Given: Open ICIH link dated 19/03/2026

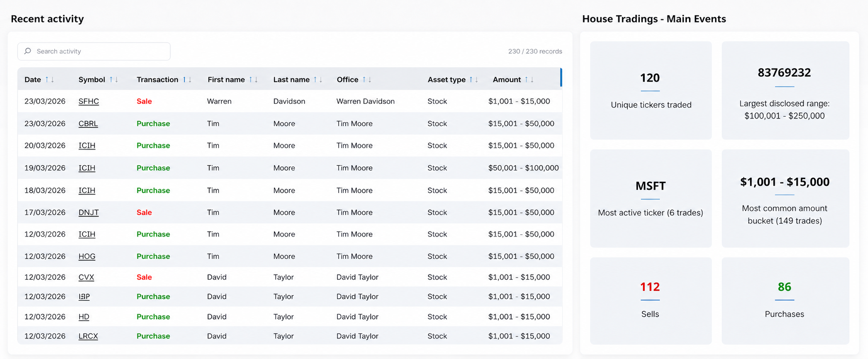Looking at the screenshot, I should click(x=87, y=168).
